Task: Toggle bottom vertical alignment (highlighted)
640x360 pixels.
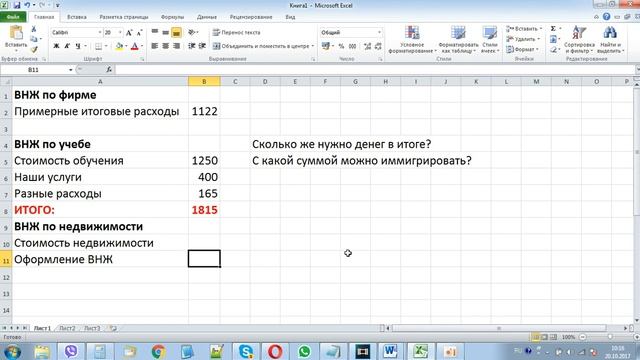Action: click(176, 32)
